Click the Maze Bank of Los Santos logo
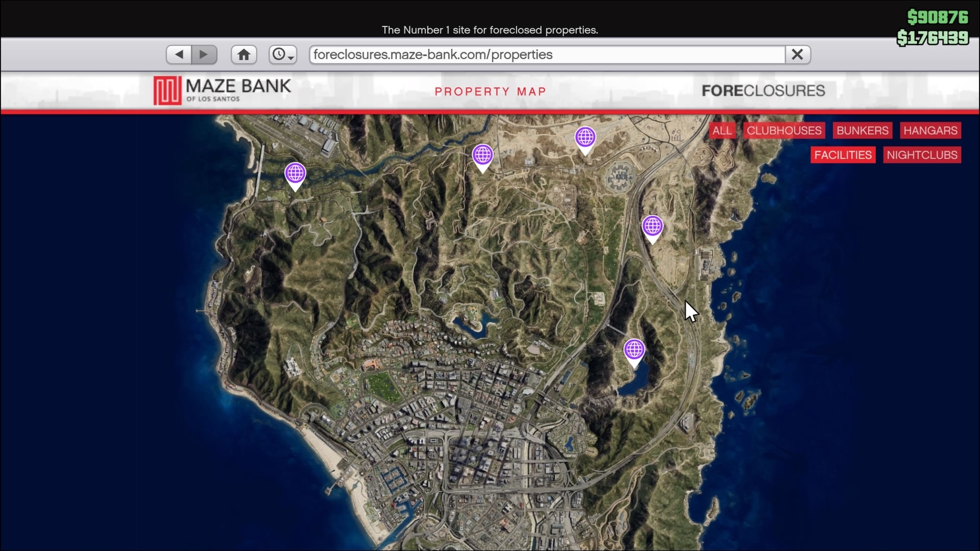 [223, 90]
